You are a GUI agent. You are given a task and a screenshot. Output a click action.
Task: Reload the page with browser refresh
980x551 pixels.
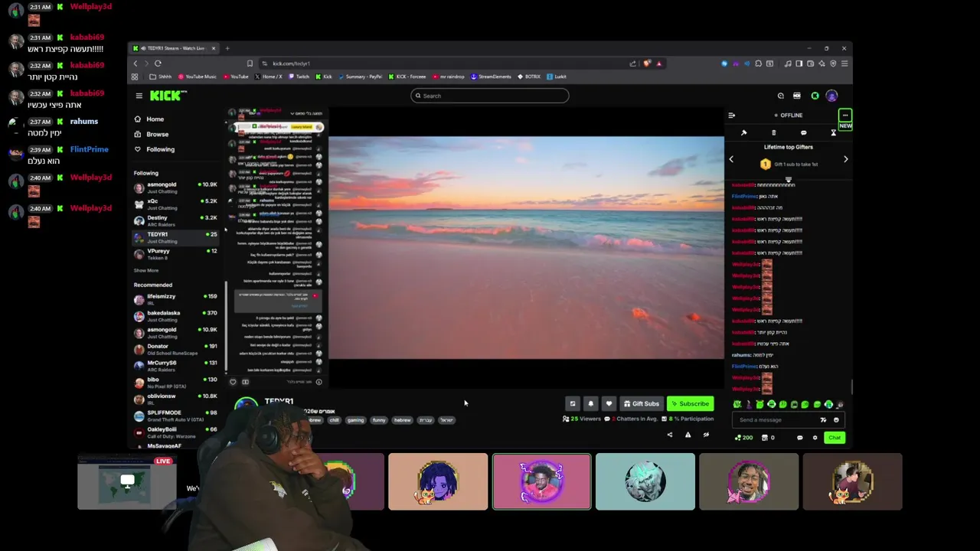(158, 64)
